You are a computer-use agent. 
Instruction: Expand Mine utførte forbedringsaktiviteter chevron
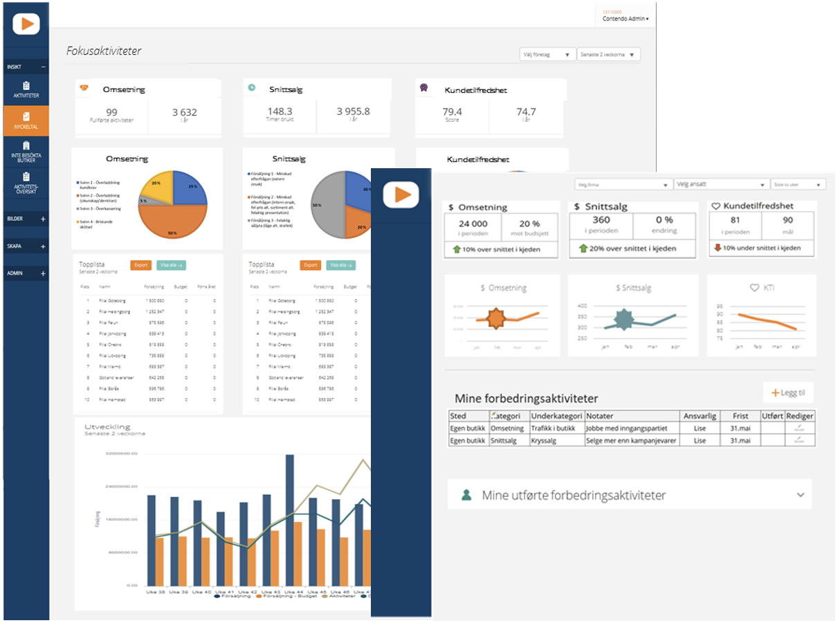click(x=801, y=495)
